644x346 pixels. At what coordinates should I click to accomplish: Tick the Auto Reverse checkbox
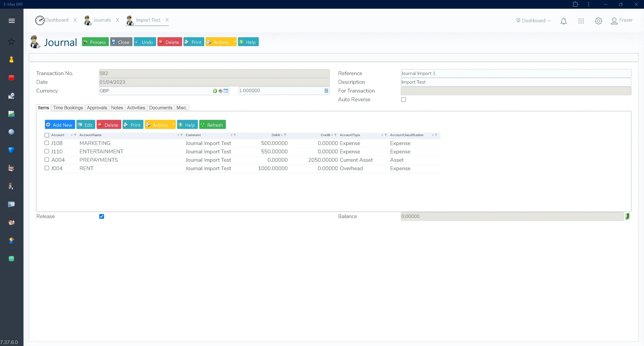(x=404, y=100)
